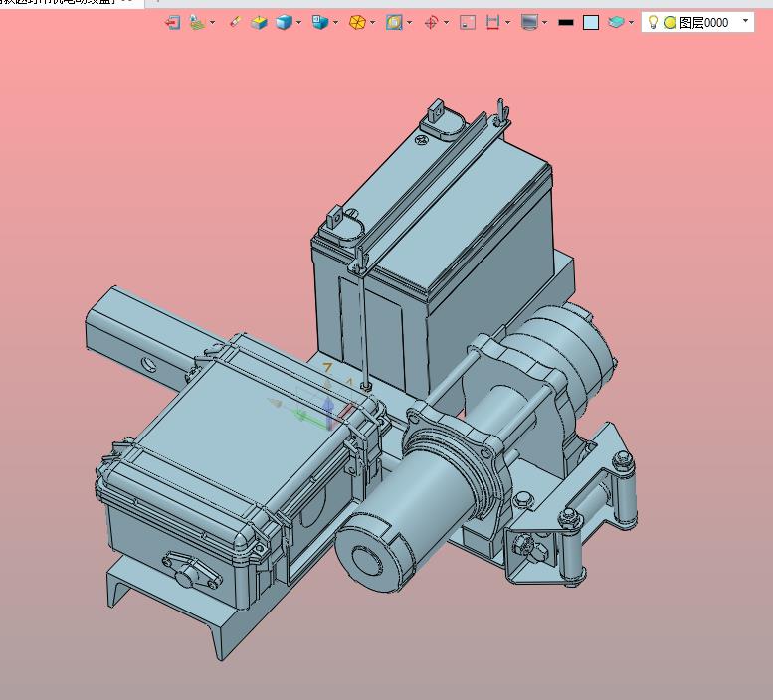Click the black color swatch
This screenshot has height=700, width=773.
tap(566, 22)
